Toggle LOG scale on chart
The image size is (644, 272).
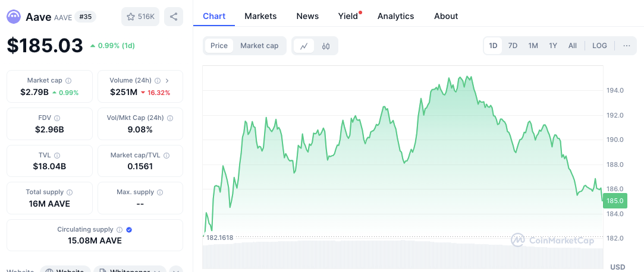[599, 46]
